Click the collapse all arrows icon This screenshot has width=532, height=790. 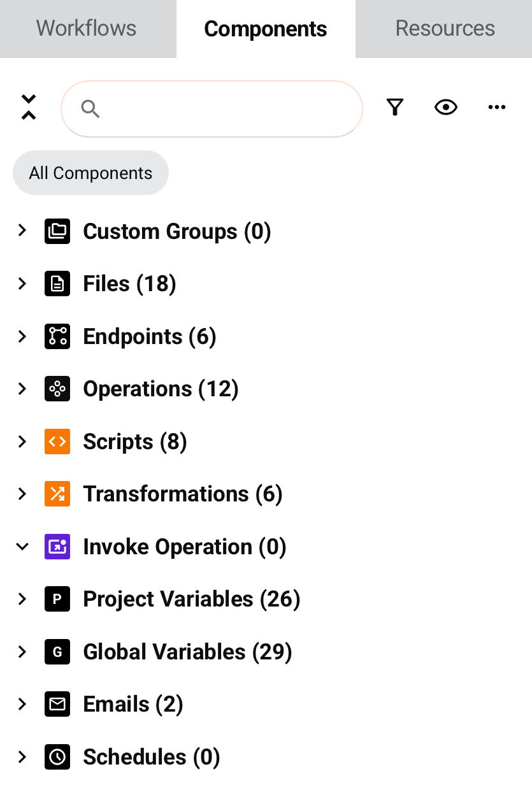pyautogui.click(x=29, y=108)
